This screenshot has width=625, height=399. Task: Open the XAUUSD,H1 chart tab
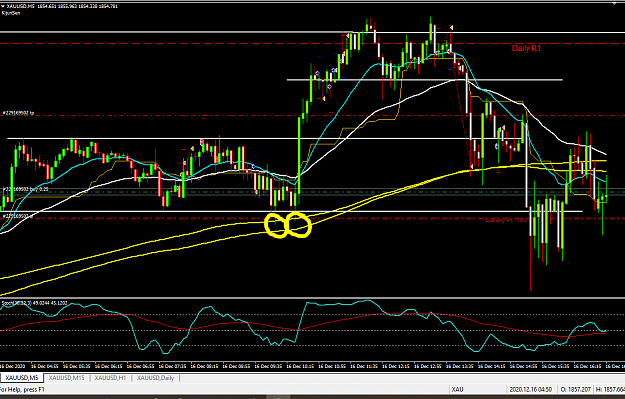click(110, 377)
